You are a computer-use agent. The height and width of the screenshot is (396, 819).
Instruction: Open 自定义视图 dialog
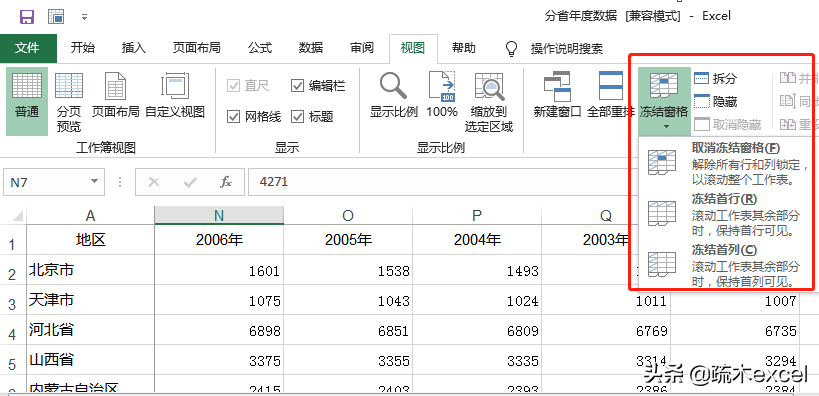click(175, 95)
